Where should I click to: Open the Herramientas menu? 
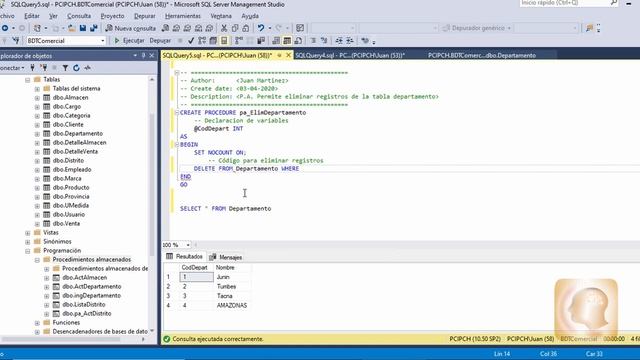pyautogui.click(x=182, y=16)
